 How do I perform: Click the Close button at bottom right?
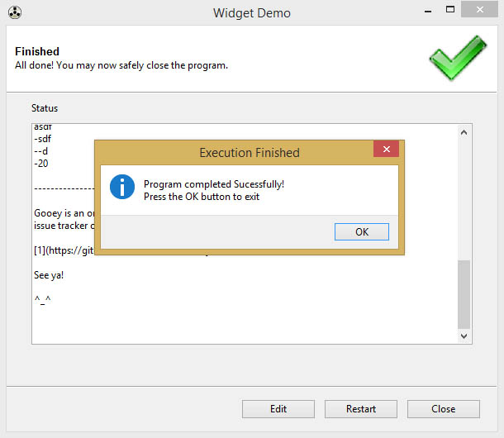(x=443, y=409)
